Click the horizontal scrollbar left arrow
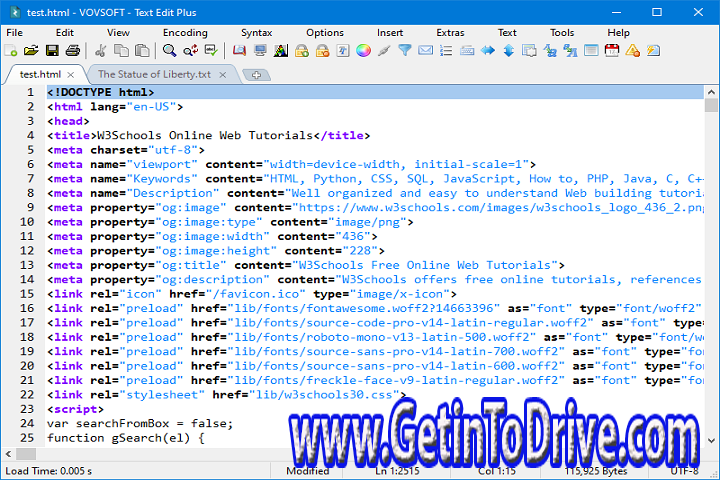 tap(8, 454)
